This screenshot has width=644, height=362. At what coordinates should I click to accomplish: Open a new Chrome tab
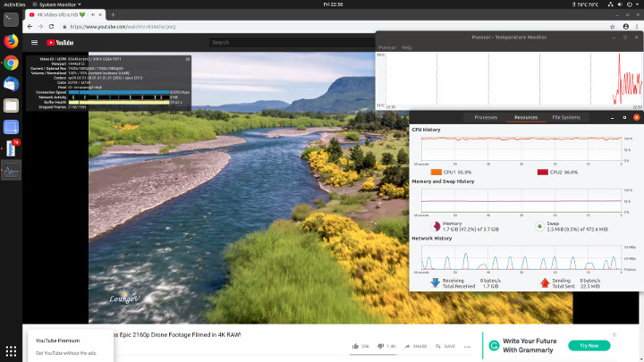113,15
